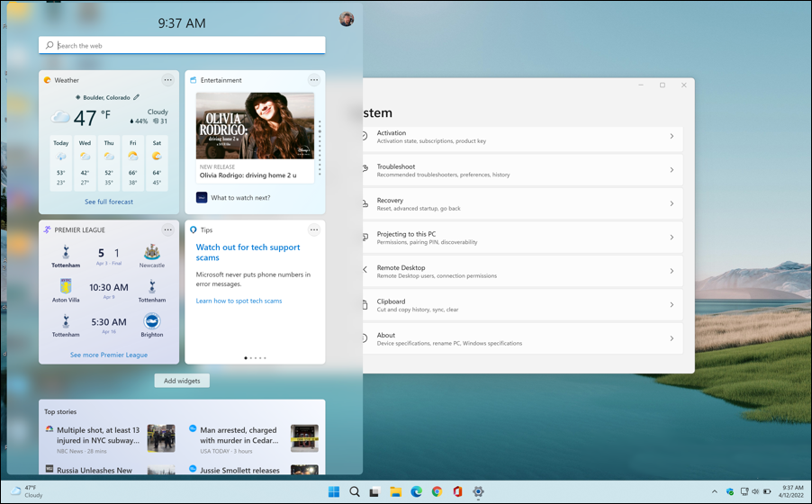Click NYC subway story thumbnail image

[161, 438]
